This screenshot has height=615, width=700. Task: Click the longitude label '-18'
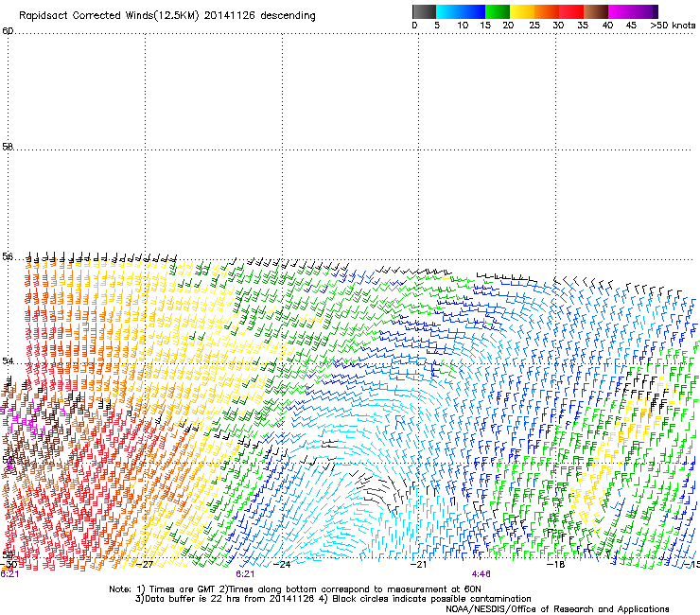(555, 565)
